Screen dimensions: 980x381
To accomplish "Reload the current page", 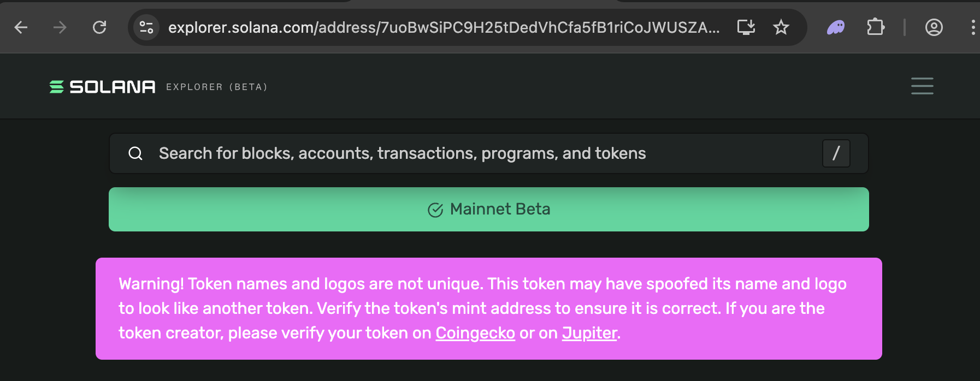I will coord(100,27).
